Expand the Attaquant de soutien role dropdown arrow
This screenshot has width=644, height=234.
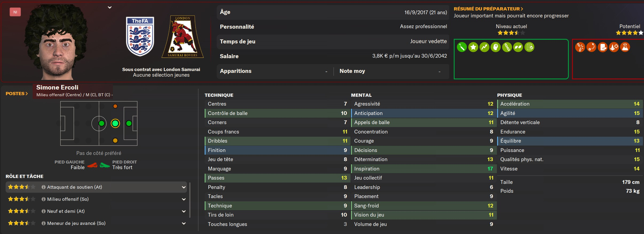(184, 187)
